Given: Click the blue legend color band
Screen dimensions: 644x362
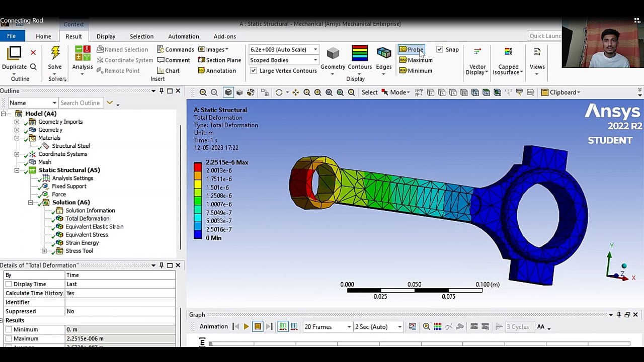Looking at the screenshot, I should tap(198, 234).
